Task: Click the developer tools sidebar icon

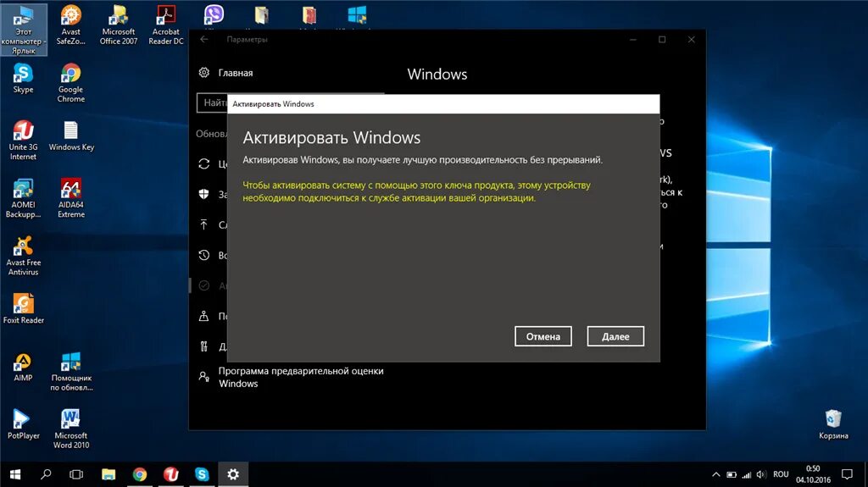Action: click(203, 346)
